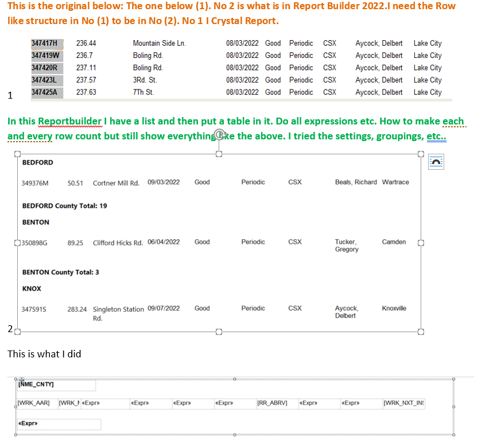Click the top-left sizing handle of image 2
Screen dimensions: 501x448
18,154
